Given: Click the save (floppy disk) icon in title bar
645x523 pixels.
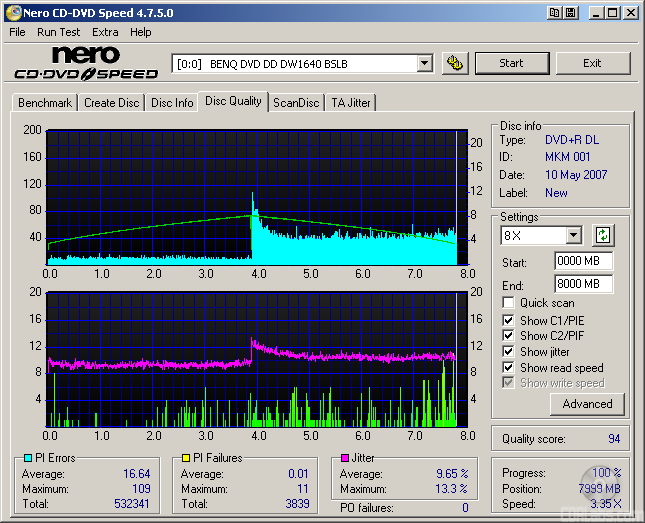Looking at the screenshot, I should [570, 13].
